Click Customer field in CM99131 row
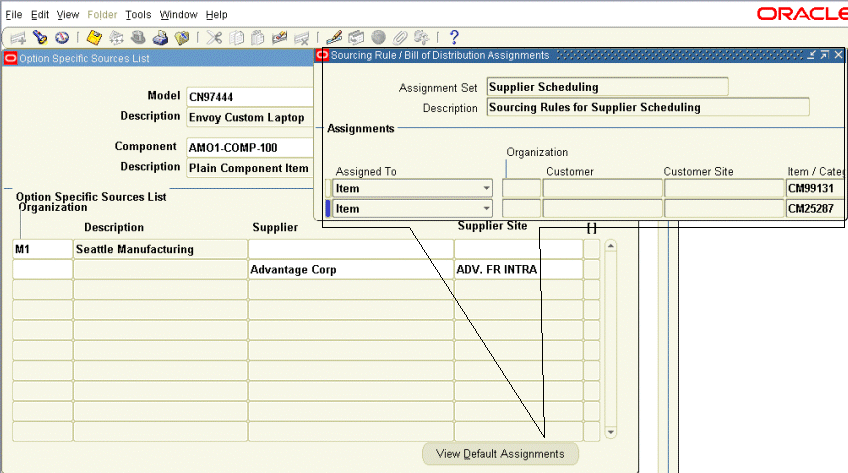Image resolution: width=848 pixels, height=473 pixels. (602, 188)
